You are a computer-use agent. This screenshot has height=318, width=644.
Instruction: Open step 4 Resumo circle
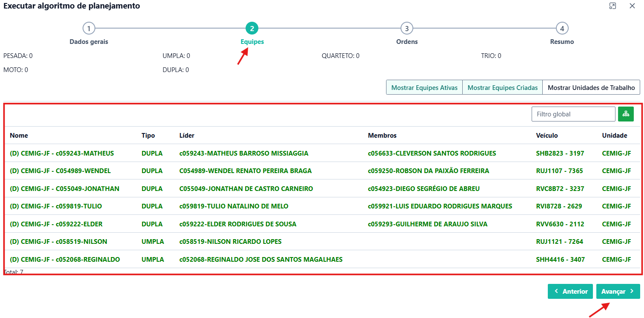tap(562, 29)
